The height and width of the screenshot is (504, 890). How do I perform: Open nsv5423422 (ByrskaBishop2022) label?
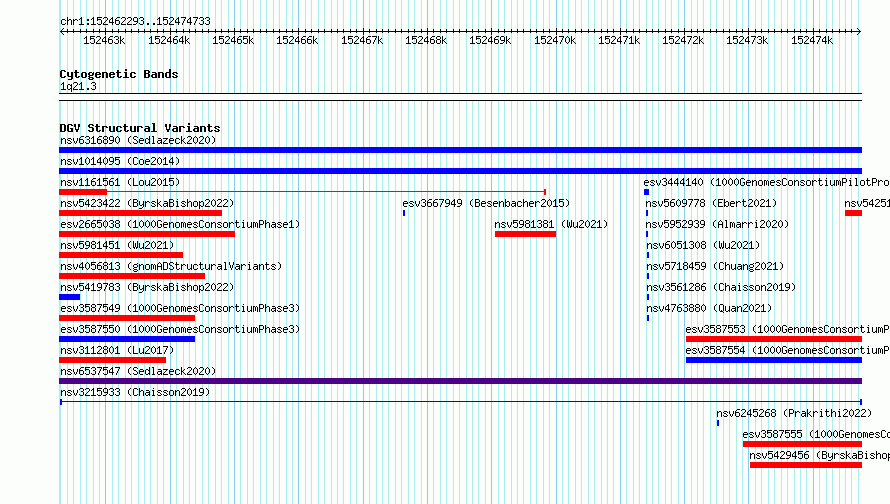click(x=147, y=203)
